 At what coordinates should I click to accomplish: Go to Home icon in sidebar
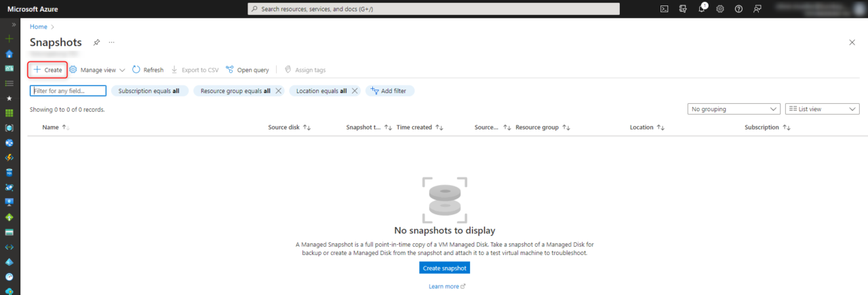(9, 54)
